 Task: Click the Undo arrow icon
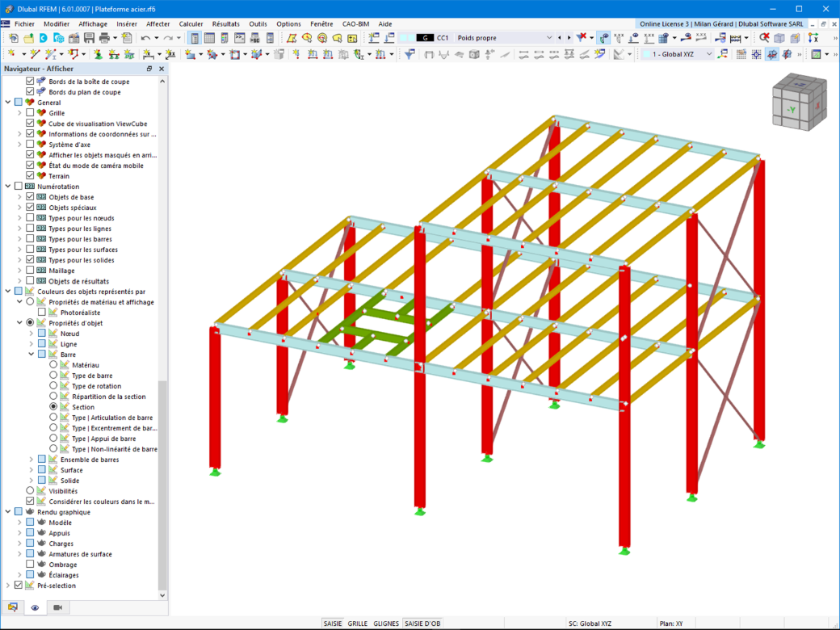tap(145, 38)
